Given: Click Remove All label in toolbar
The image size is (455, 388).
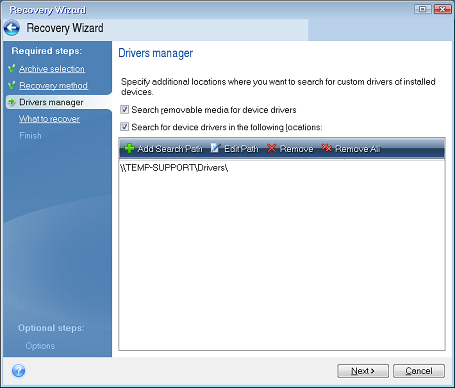Looking at the screenshot, I should tap(358, 149).
